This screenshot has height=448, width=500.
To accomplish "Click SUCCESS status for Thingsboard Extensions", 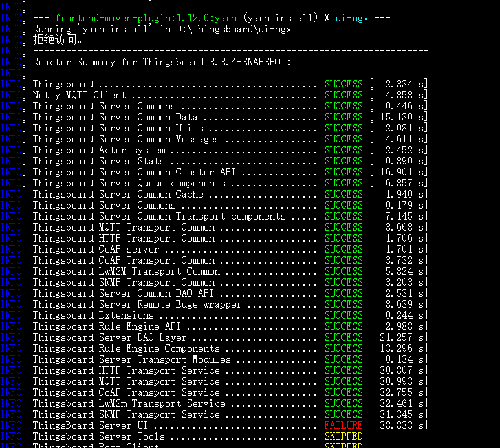I will pos(343,315).
